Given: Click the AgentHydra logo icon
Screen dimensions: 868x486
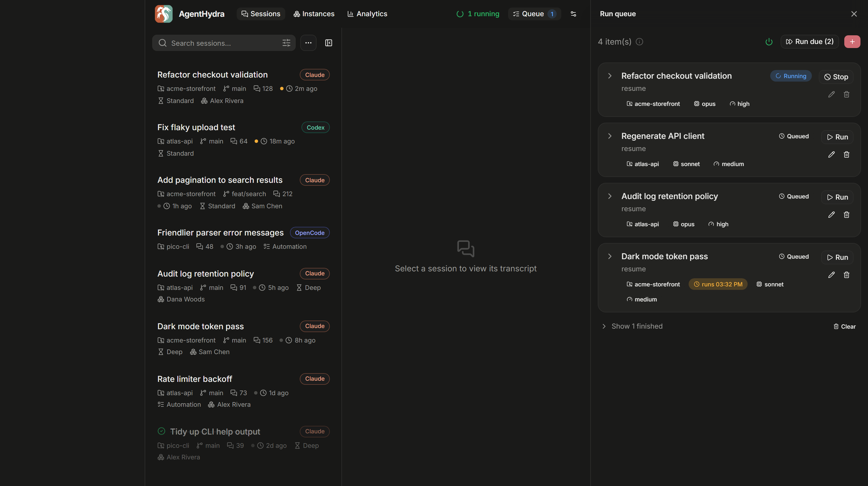Looking at the screenshot, I should click(x=163, y=14).
